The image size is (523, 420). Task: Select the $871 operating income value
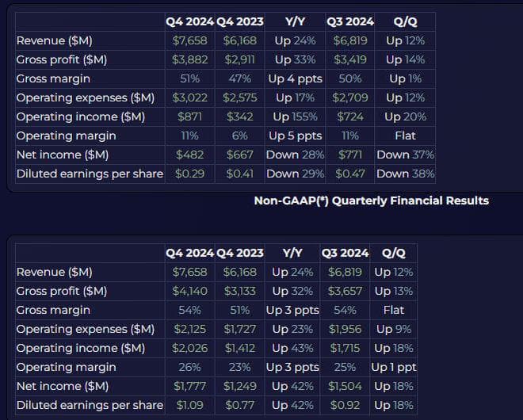click(189, 116)
